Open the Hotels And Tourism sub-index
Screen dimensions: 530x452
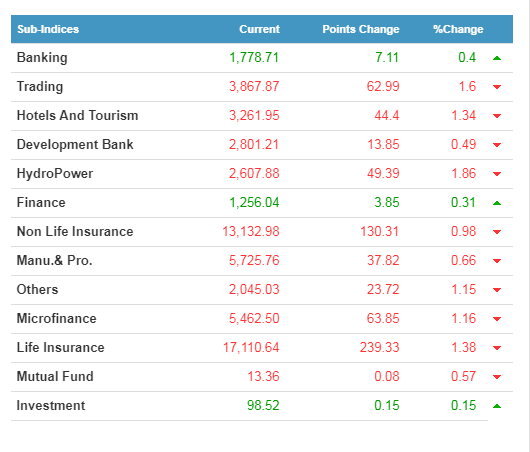click(77, 116)
